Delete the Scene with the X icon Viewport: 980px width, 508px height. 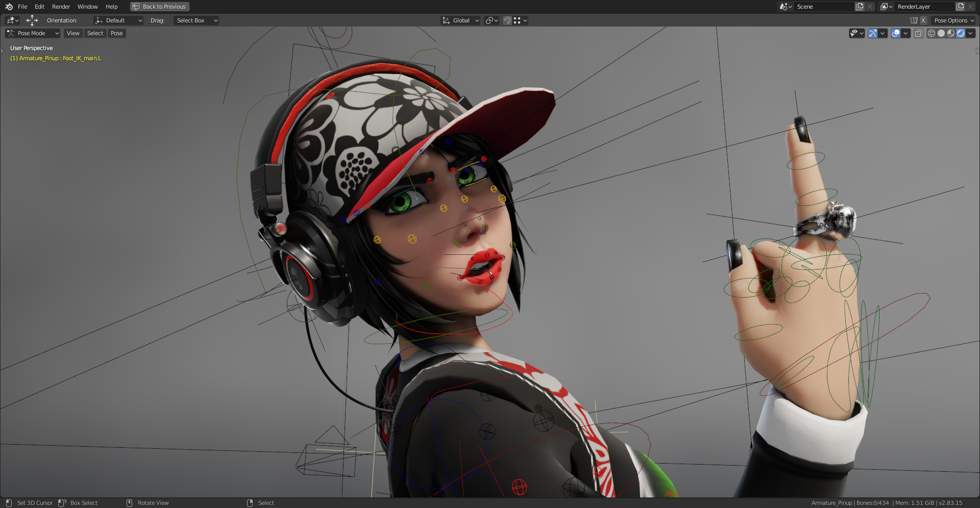(870, 7)
